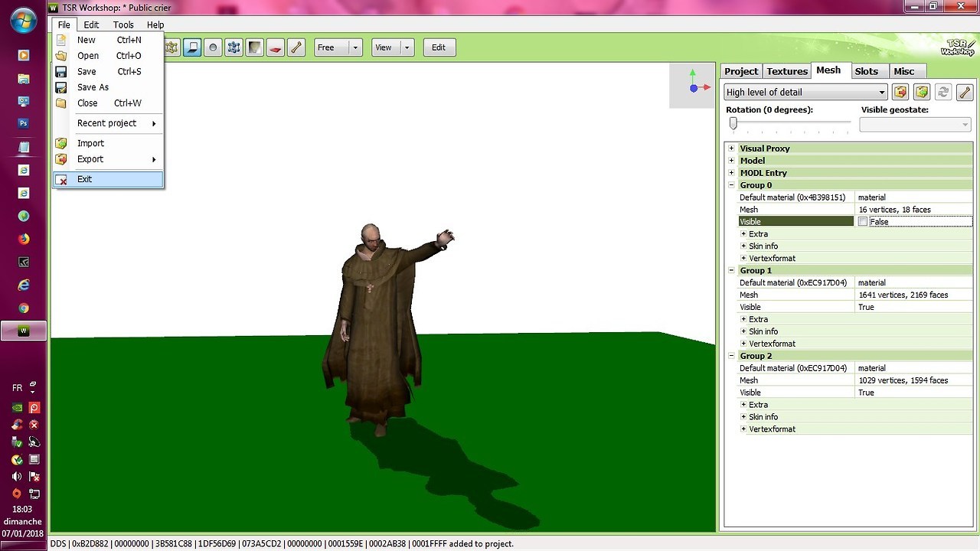Click the import mesh icon with green arrow
Viewport: 980px width, 551px height.
tap(922, 92)
